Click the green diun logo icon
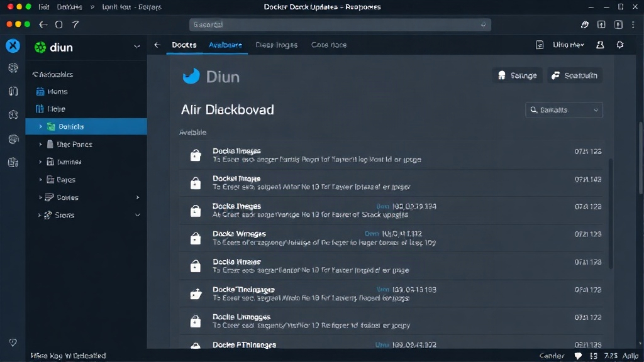Viewport: 644px width, 362px height. pyautogui.click(x=40, y=48)
